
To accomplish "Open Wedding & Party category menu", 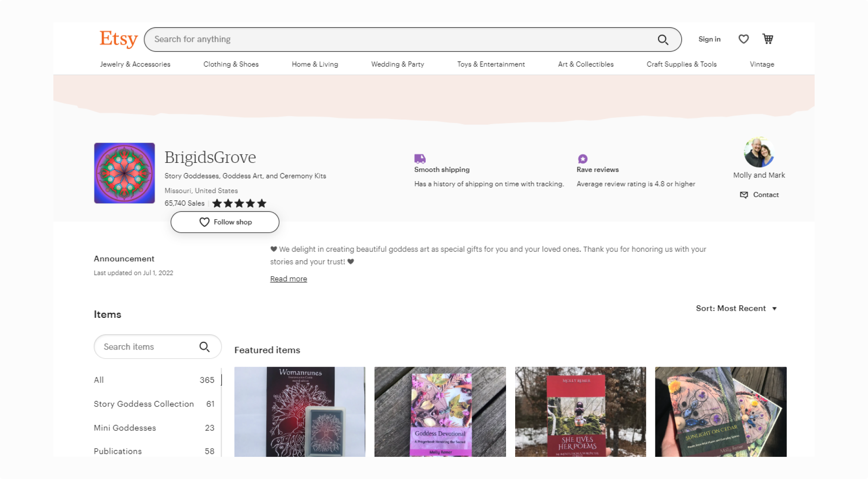I will click(x=398, y=64).
